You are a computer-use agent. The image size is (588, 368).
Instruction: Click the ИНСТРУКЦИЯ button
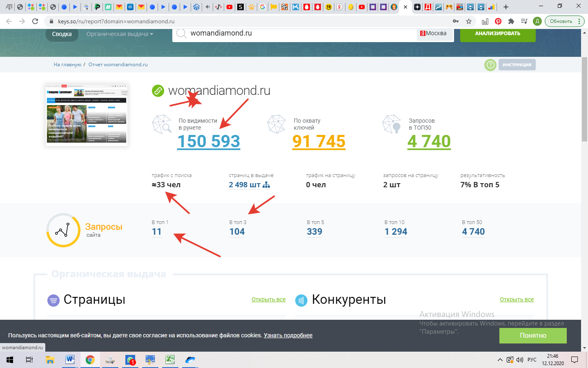tap(517, 65)
